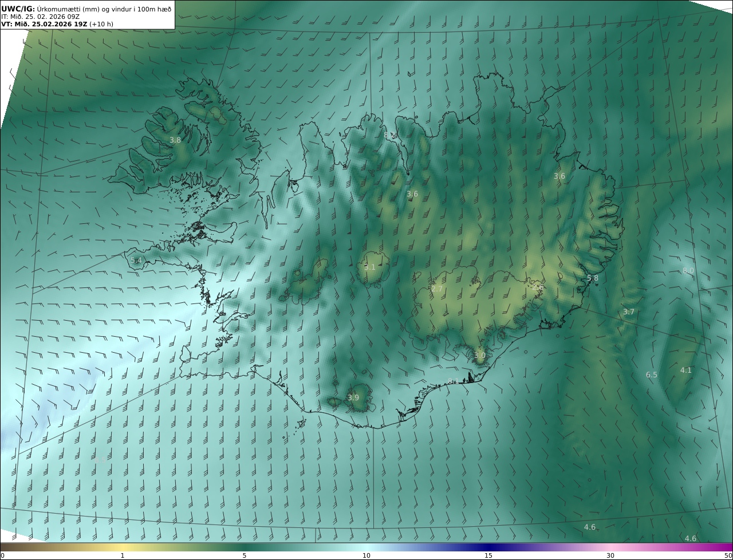
Task: Click the 3.7 map value
Action: coord(629,311)
